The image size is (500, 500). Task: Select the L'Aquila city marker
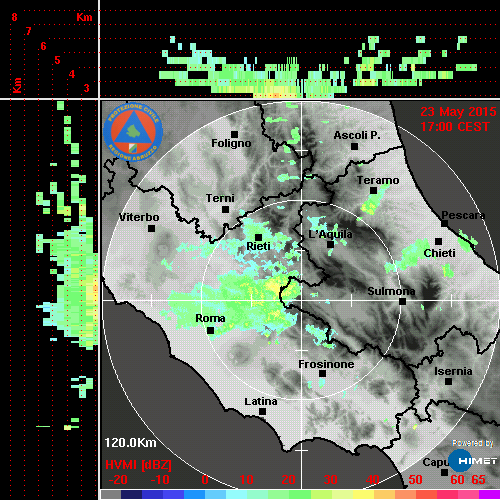(x=330, y=244)
